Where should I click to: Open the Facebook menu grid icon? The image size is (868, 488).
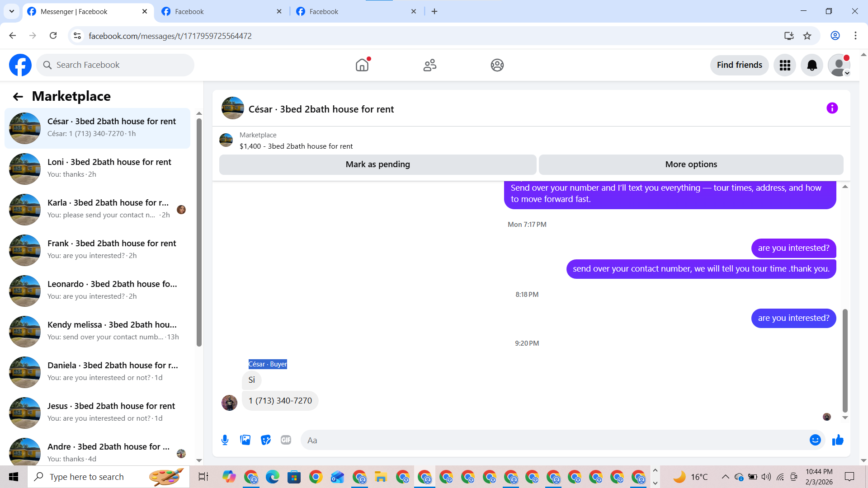tap(784, 65)
